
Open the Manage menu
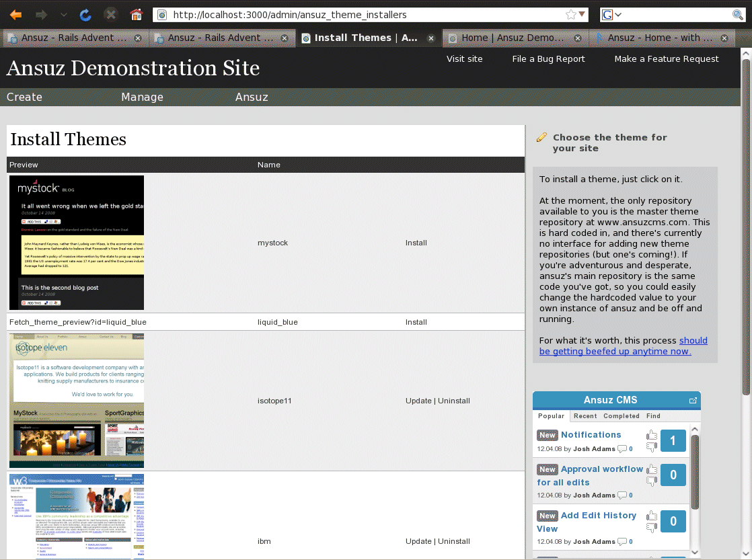(142, 97)
